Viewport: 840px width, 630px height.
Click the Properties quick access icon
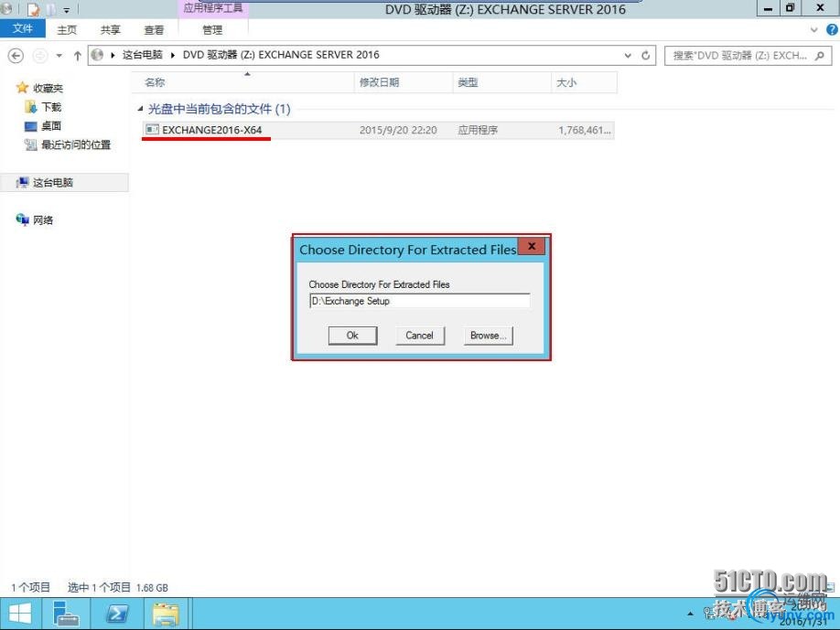click(33, 9)
